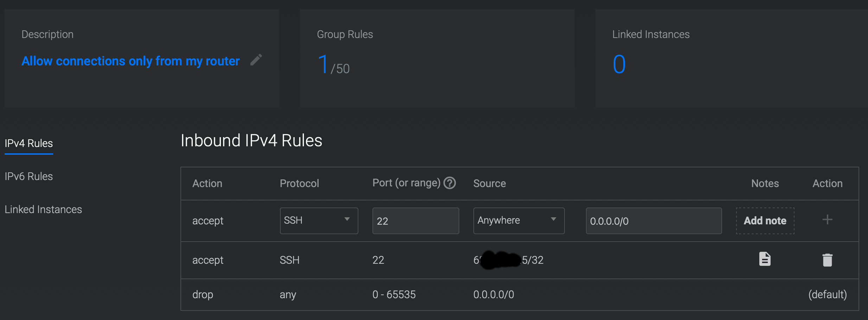
Task: Open the Port (or range) help icon
Action: pos(449,183)
